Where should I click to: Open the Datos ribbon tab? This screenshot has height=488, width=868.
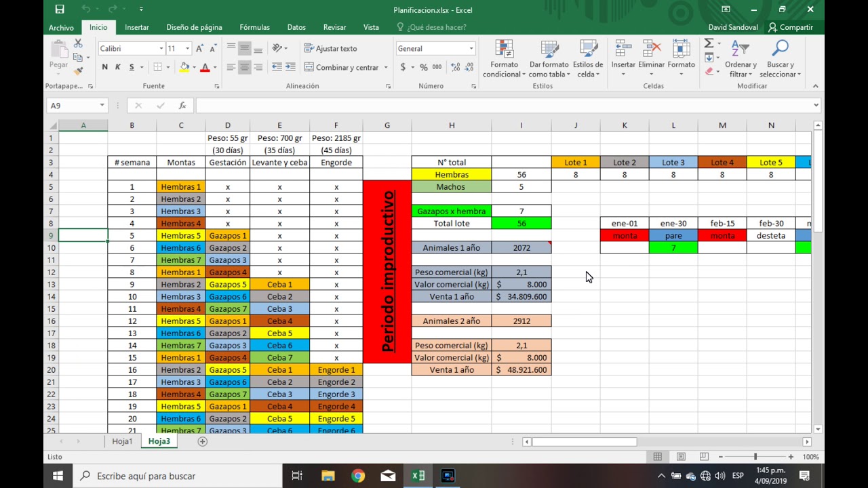point(296,27)
